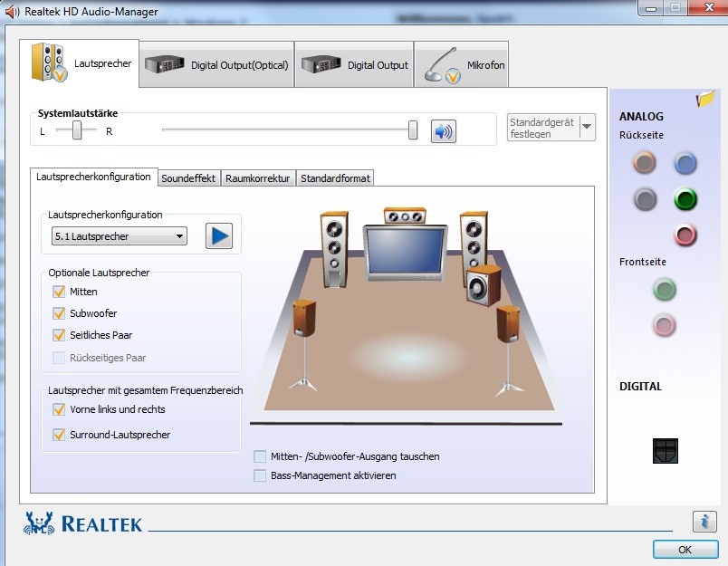The width and height of the screenshot is (728, 566).
Task: Switch to the Soundeffekt tab
Action: [188, 178]
